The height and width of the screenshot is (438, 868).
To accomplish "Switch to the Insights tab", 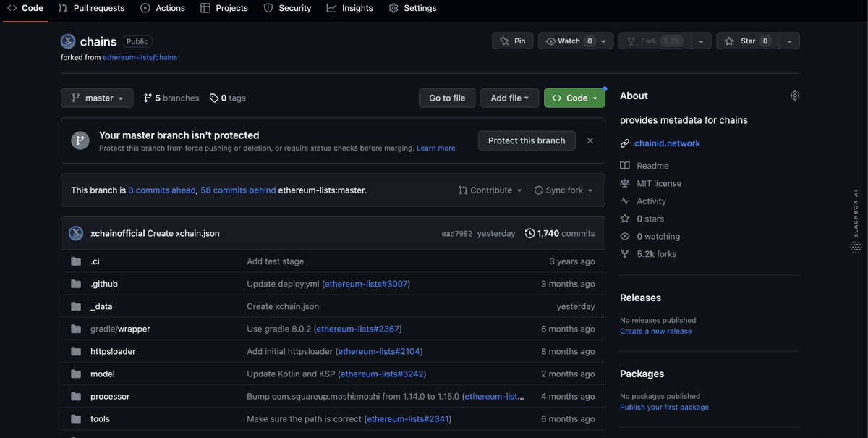I will pos(350,8).
